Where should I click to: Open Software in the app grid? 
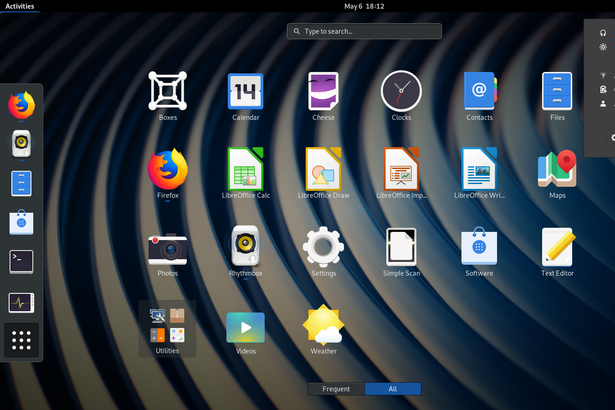pyautogui.click(x=479, y=251)
